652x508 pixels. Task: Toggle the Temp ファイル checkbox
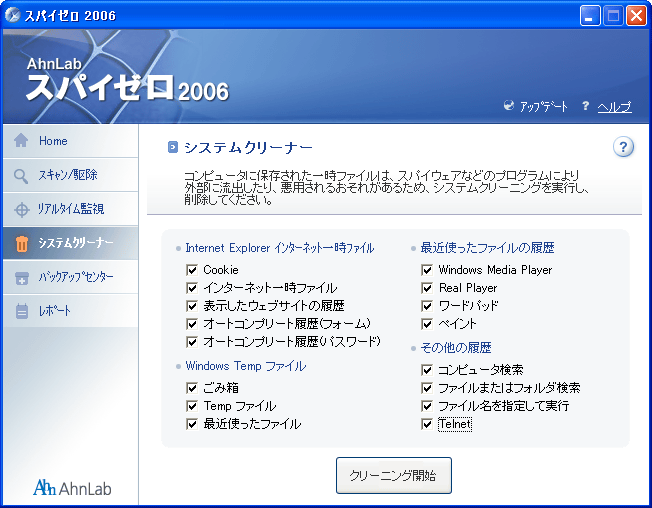[192, 406]
